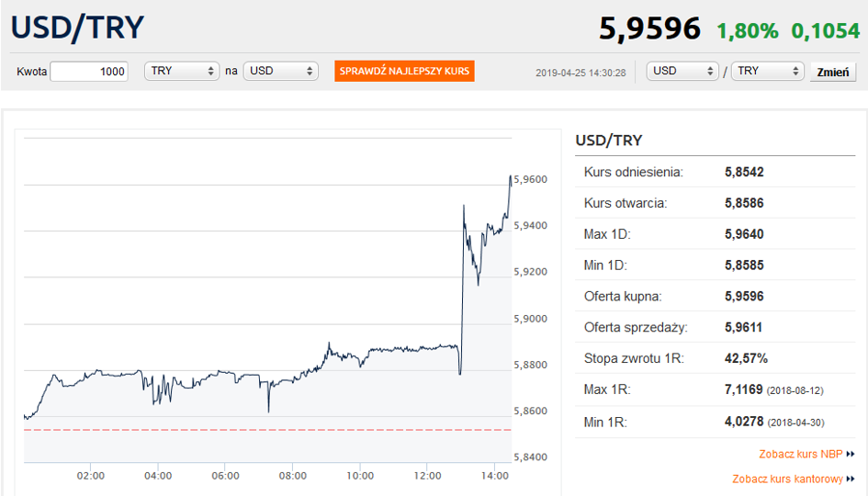Click the current rate value 5,9596 in header
This screenshot has width=868, height=496.
tap(649, 28)
